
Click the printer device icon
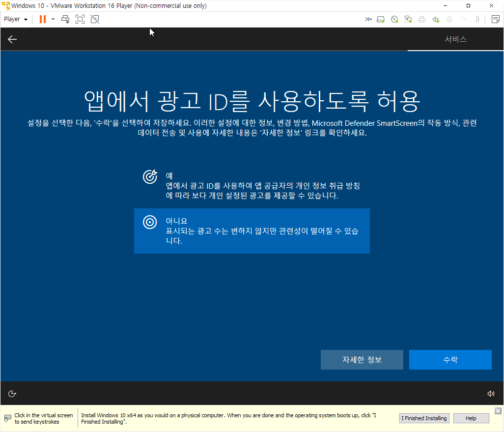[422, 19]
